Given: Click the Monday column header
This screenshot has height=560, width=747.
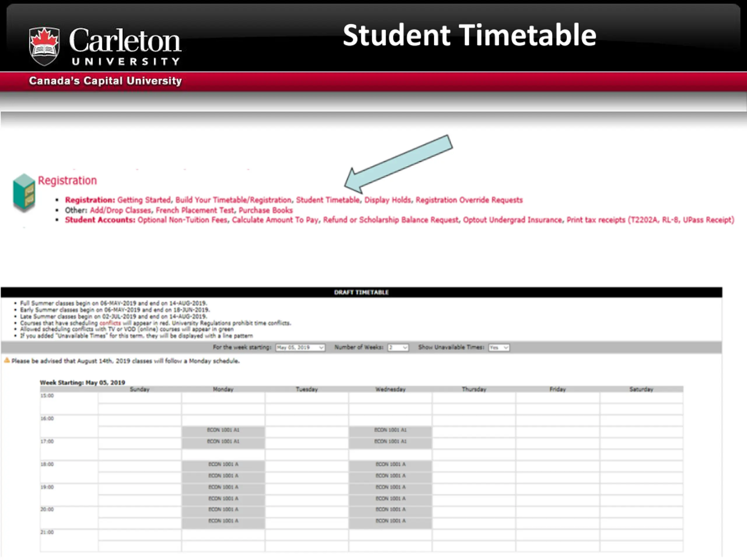Looking at the screenshot, I should [223, 389].
